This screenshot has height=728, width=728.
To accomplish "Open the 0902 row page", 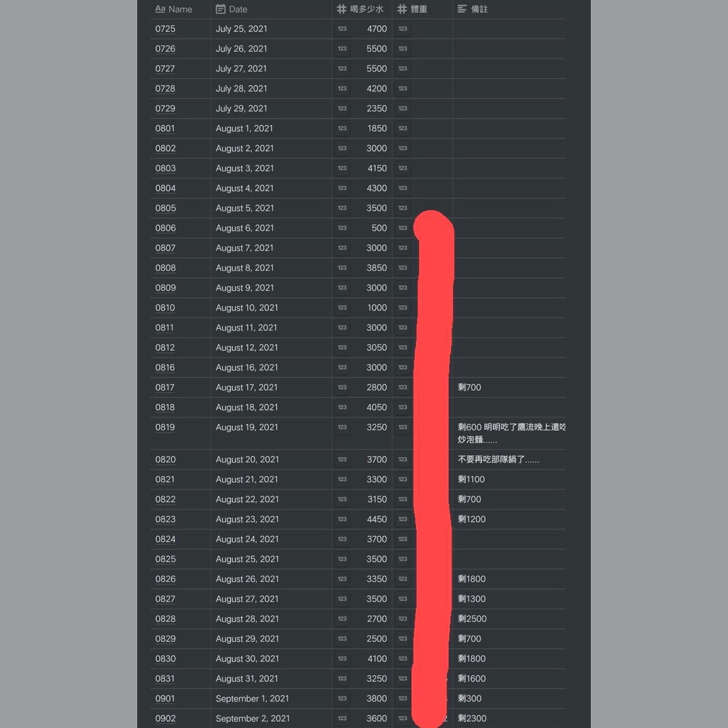I will pos(165,718).
